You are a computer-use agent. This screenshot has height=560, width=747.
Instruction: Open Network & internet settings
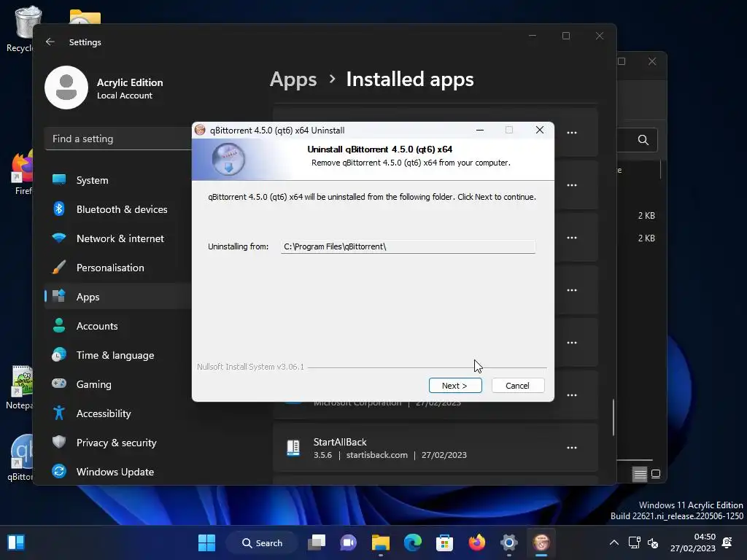click(118, 238)
